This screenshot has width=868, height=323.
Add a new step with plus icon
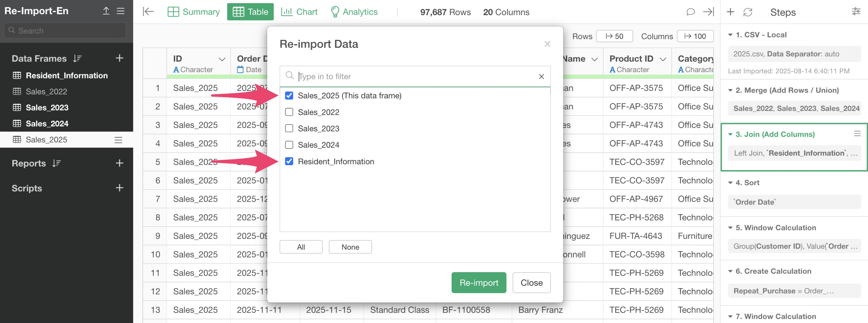[730, 12]
